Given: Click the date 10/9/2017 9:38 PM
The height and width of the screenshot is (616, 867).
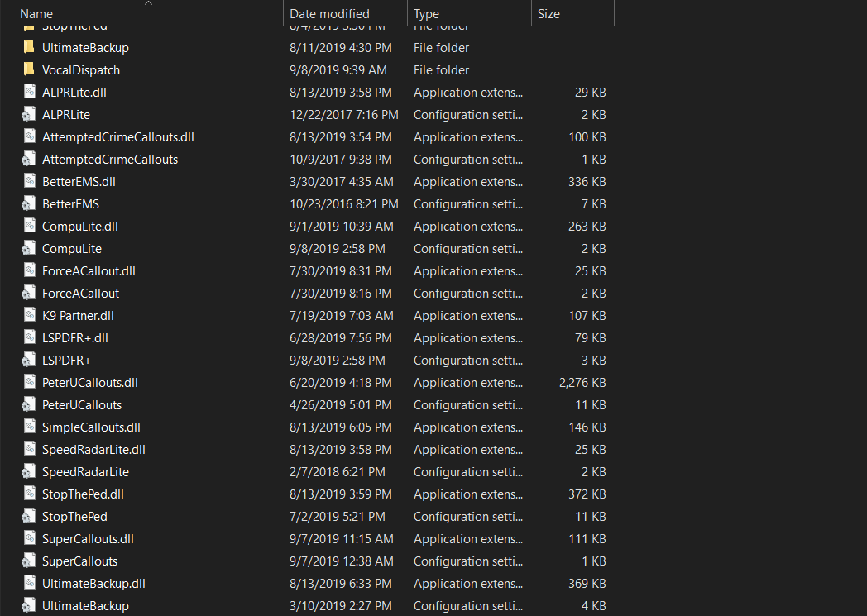Looking at the screenshot, I should 341,160.
